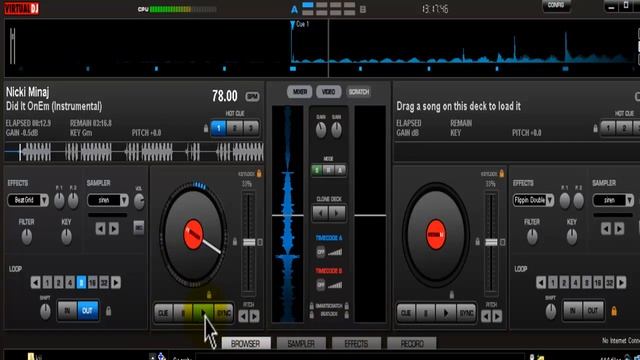Viewport: 640px width, 360px height.
Task: Open the siren sampler dropdown on left deck
Action: pyautogui.click(x=108, y=200)
